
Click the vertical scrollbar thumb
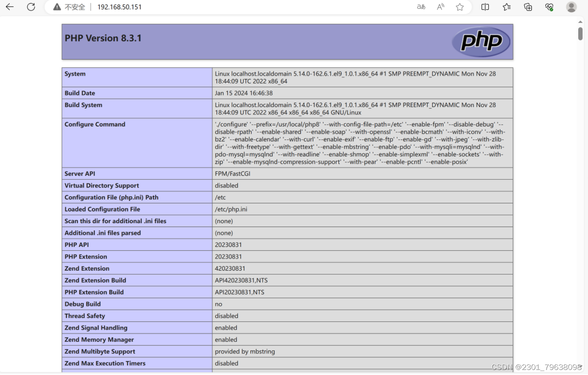click(x=580, y=34)
